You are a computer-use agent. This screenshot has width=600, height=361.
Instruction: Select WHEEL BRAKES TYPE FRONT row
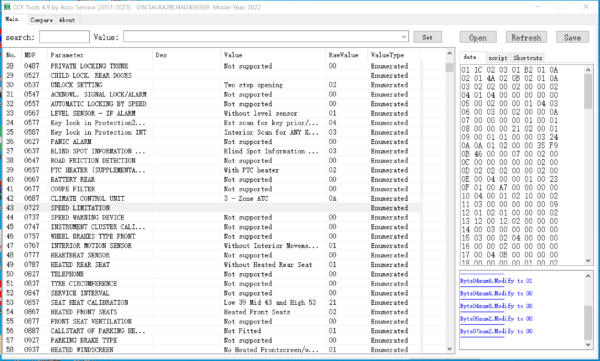click(x=212, y=236)
